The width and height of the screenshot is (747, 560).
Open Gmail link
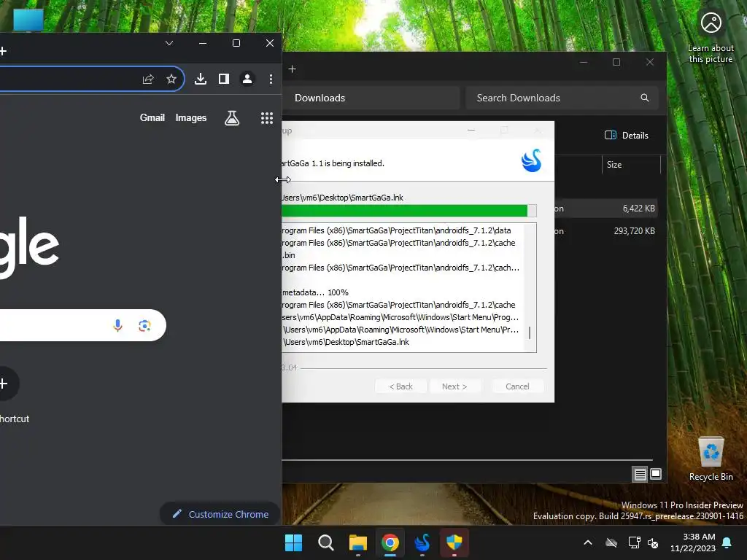[x=152, y=117]
